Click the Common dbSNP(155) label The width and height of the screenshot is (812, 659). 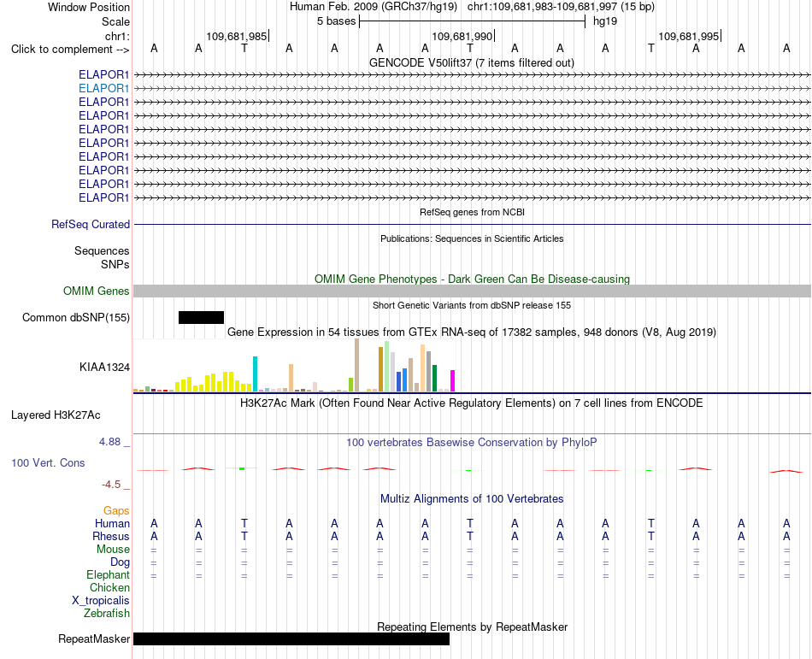coord(75,318)
